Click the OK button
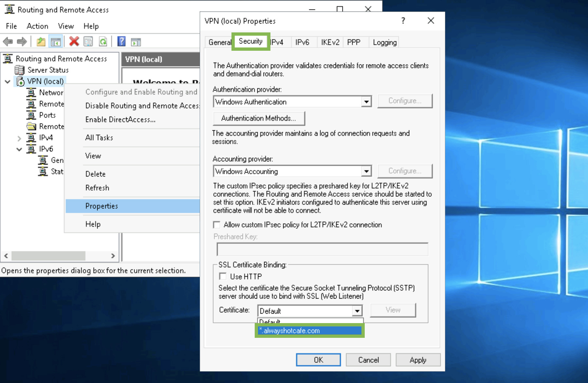Screen dimensions: 588x383 [318, 360]
